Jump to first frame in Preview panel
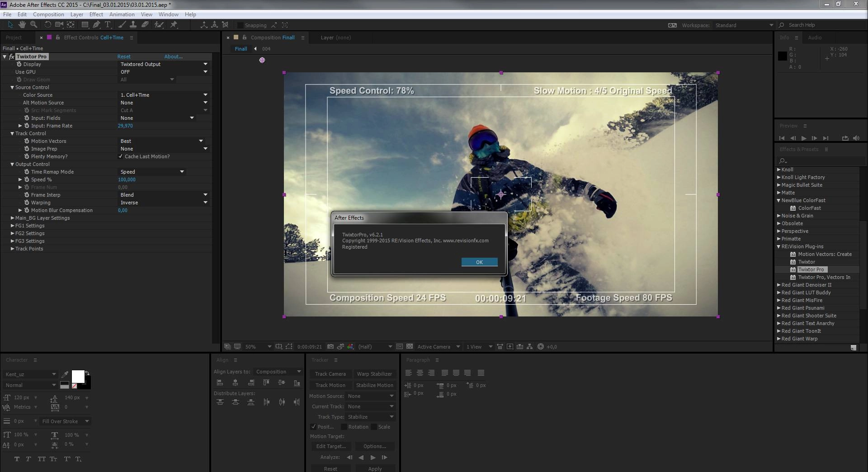Image resolution: width=868 pixels, height=472 pixels. pyautogui.click(x=782, y=138)
